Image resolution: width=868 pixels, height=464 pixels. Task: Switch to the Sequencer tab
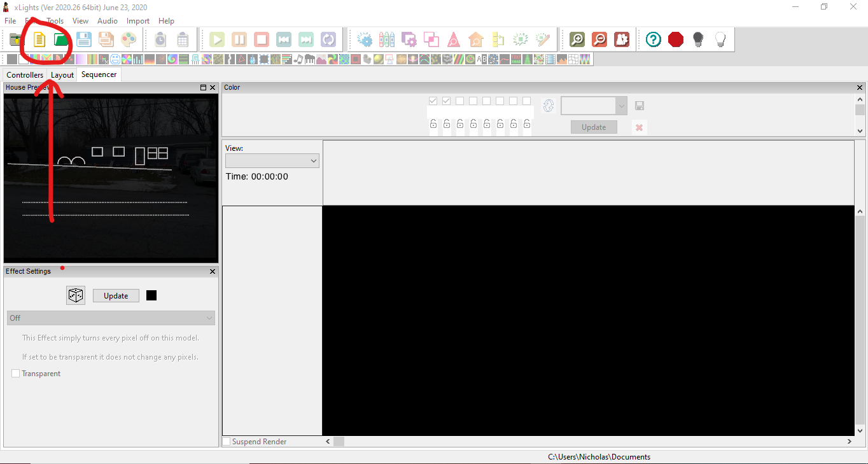(x=99, y=74)
